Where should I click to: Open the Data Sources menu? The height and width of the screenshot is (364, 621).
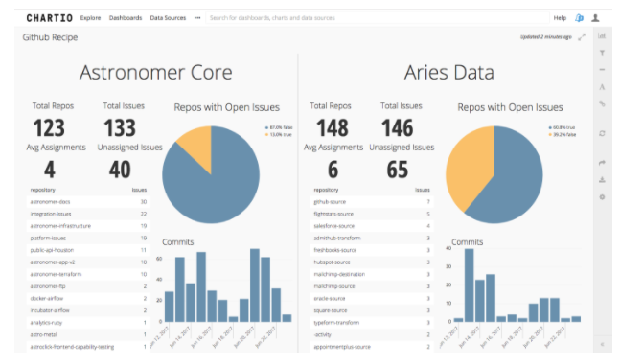click(168, 18)
